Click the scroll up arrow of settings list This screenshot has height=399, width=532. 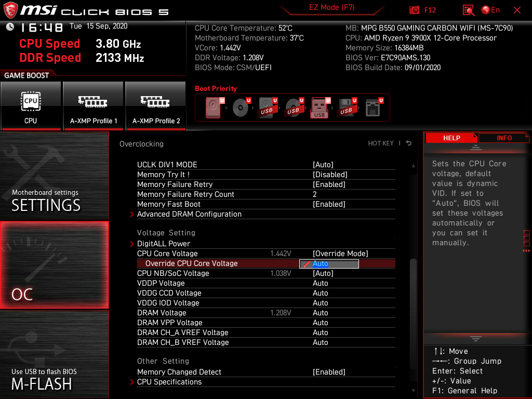click(x=413, y=166)
